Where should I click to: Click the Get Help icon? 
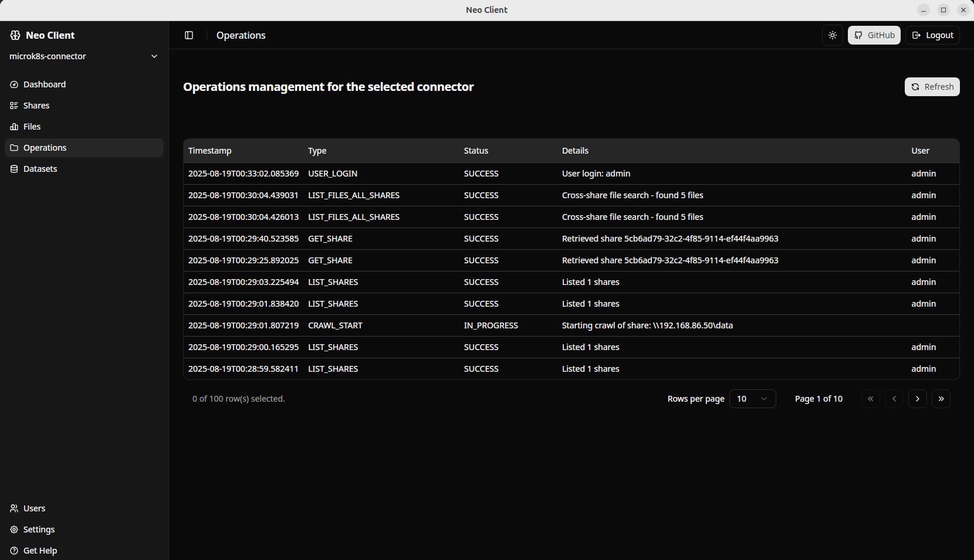point(13,551)
